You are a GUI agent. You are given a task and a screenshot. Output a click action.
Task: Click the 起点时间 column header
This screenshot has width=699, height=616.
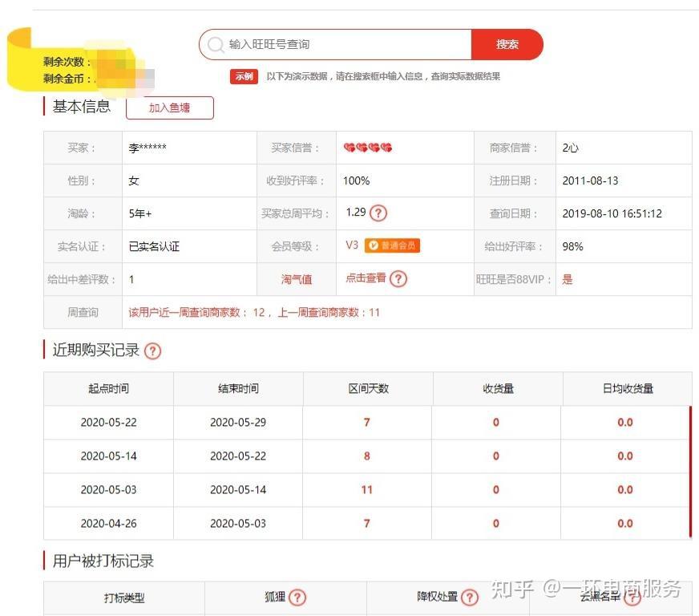coord(108,388)
